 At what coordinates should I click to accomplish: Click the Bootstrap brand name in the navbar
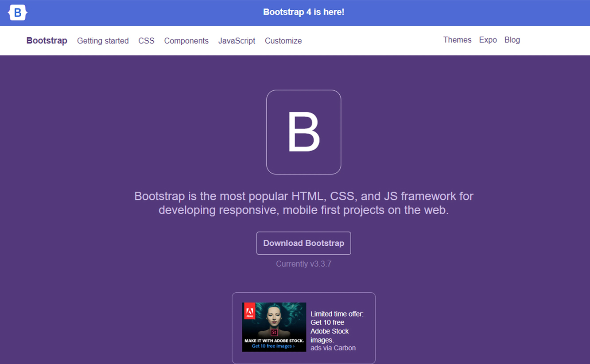coord(47,41)
